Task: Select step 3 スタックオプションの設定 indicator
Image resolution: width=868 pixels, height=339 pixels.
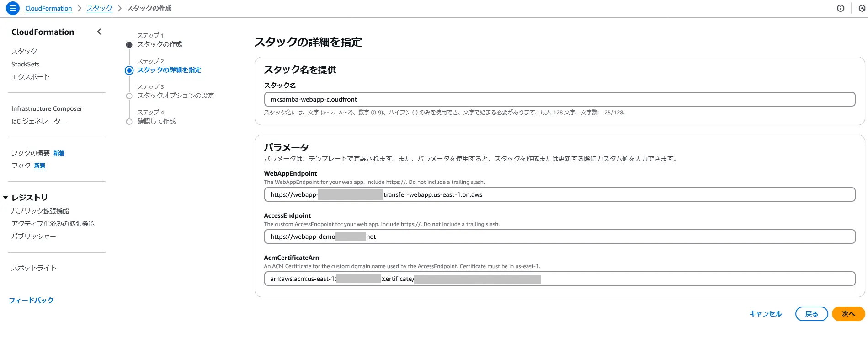Action: coord(129,96)
